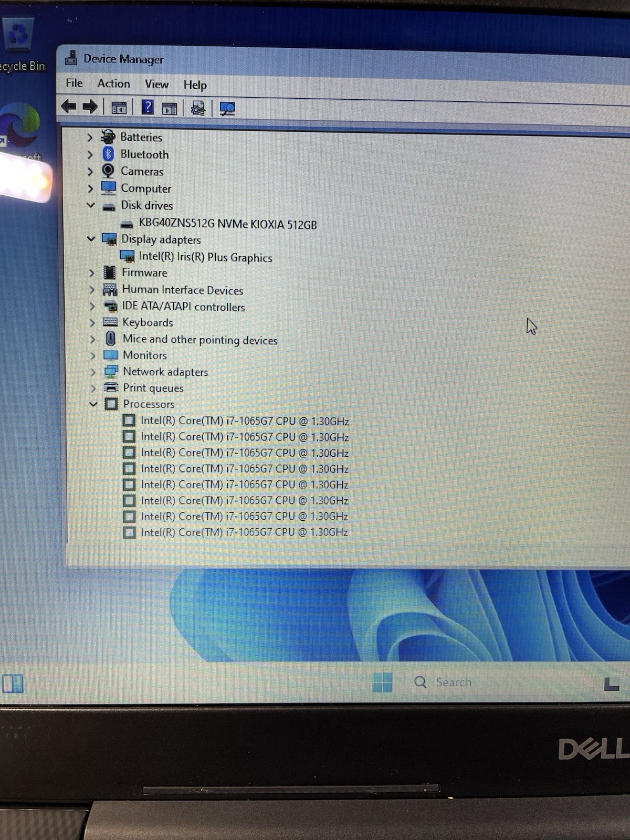Select the first i7-1065G7 processor entry
This screenshot has width=630, height=840.
(x=245, y=421)
